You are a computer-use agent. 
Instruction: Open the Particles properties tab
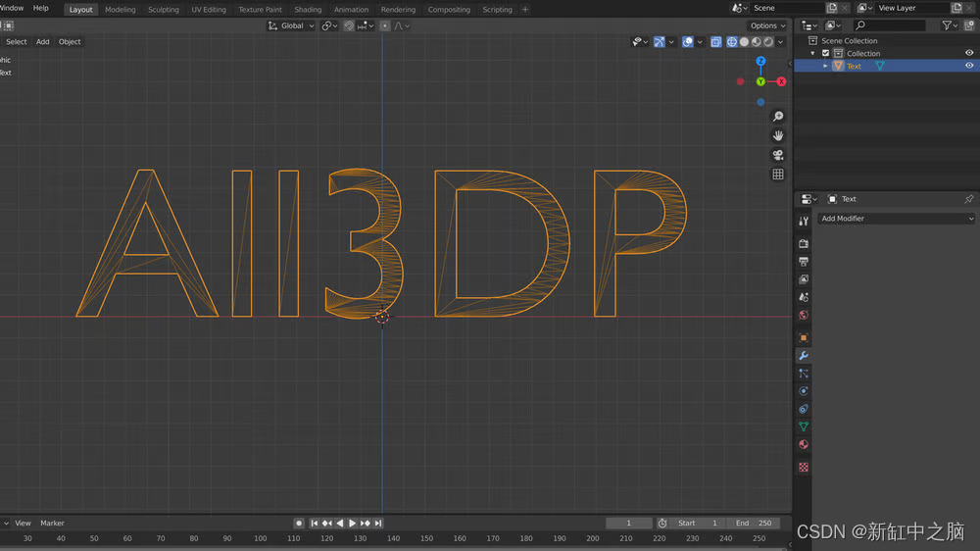(x=804, y=374)
